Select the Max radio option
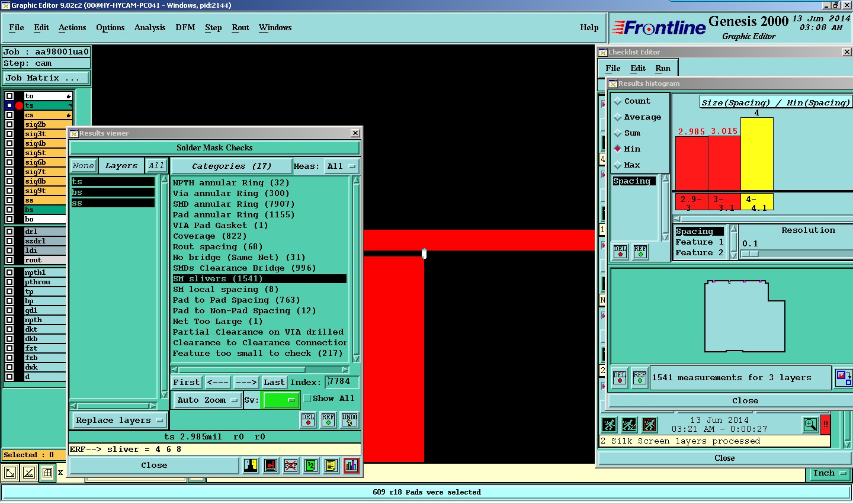Screen dimensions: 853x504 618,165
